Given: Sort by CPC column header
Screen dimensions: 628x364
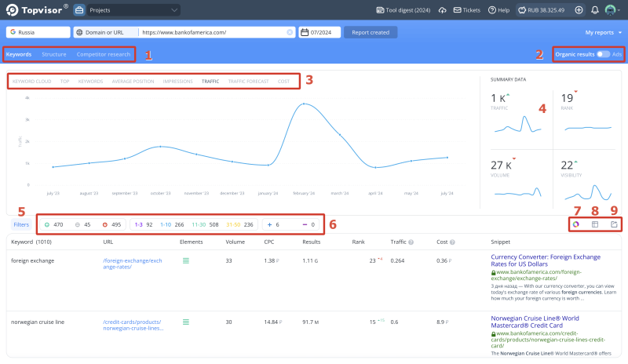Looking at the screenshot, I should [x=269, y=242].
